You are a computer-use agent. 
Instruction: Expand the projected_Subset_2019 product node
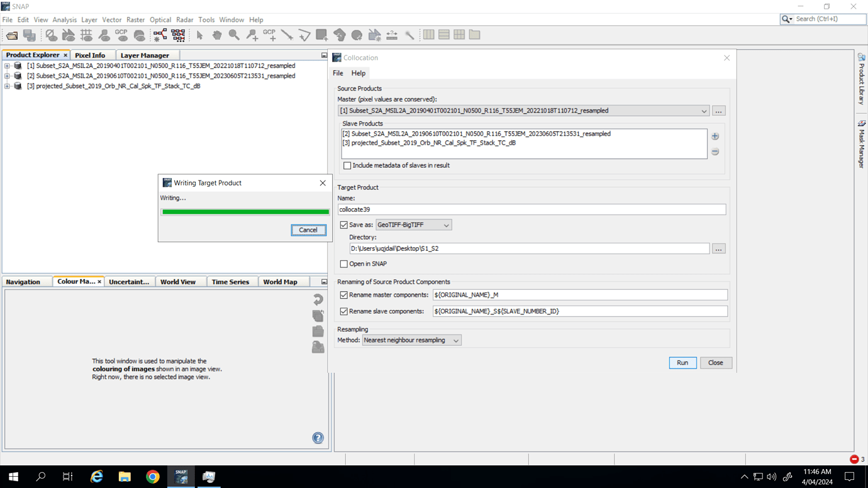pos(7,86)
